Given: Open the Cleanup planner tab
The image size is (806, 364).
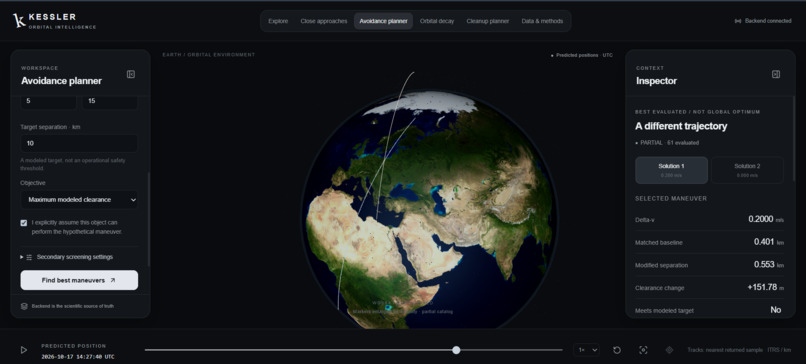Looking at the screenshot, I should tap(488, 21).
